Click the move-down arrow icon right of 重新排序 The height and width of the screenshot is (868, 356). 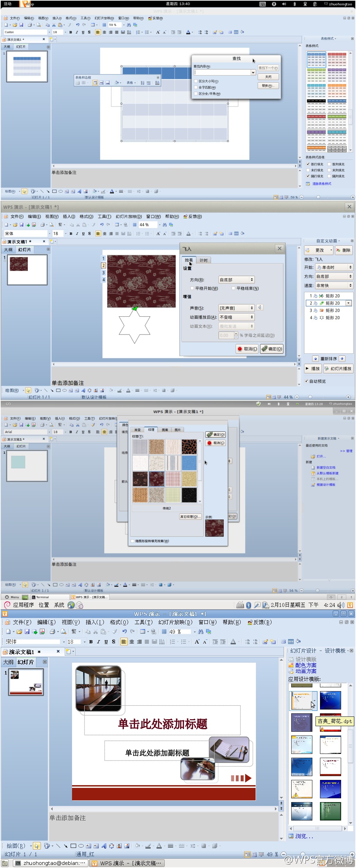pos(342,359)
